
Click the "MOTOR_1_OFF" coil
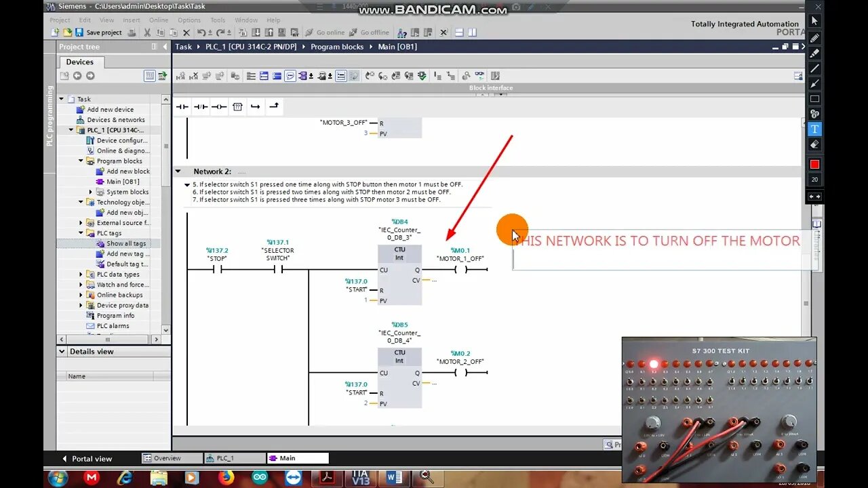[x=460, y=270]
